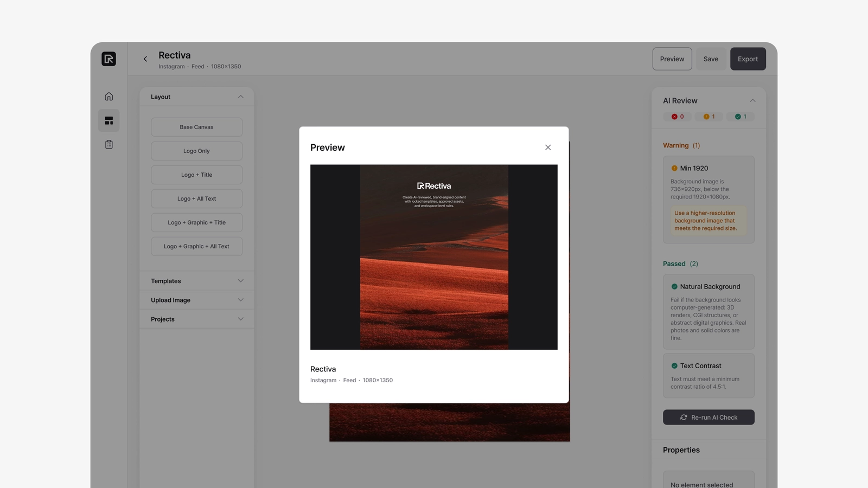Choose the Base Canvas layout

click(x=196, y=127)
